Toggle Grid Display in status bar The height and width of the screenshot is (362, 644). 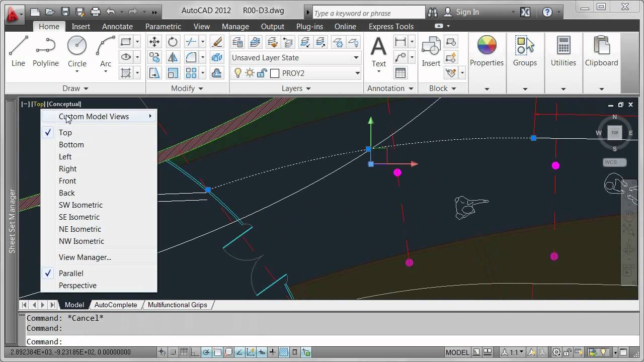[184, 352]
